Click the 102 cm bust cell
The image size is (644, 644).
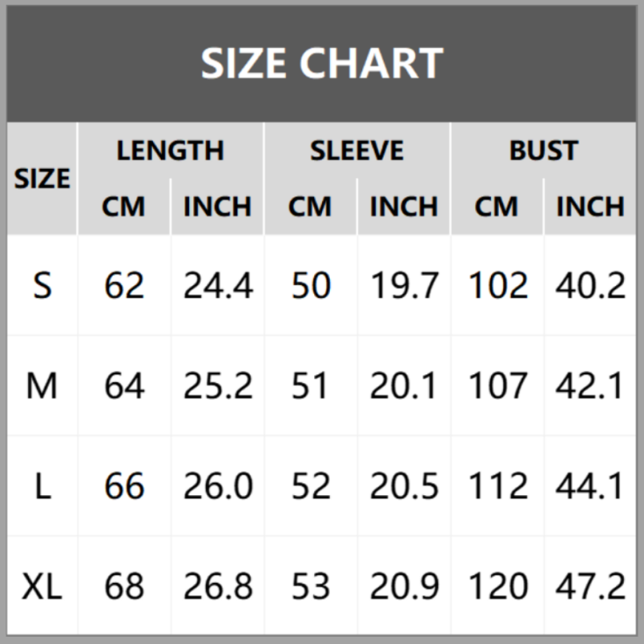point(497,286)
